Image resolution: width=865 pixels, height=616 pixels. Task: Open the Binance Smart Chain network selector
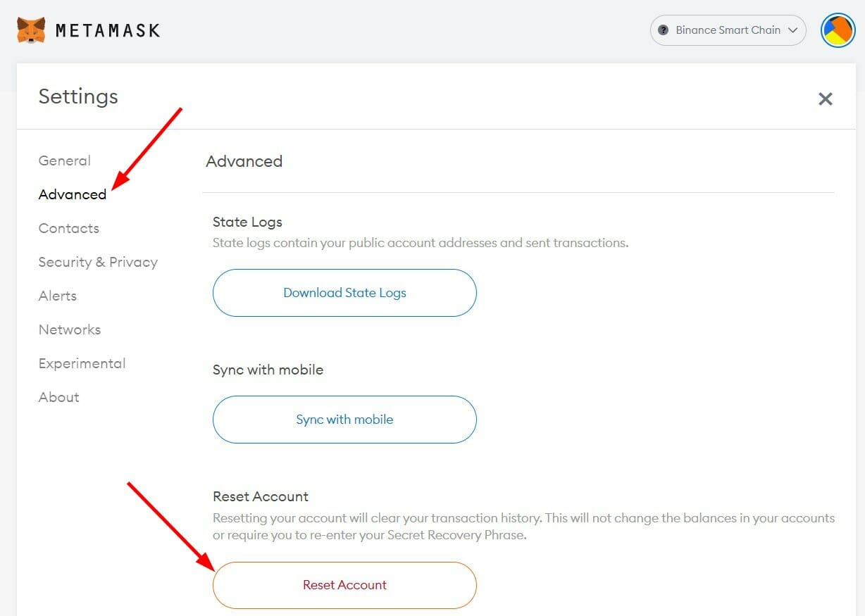tap(728, 30)
